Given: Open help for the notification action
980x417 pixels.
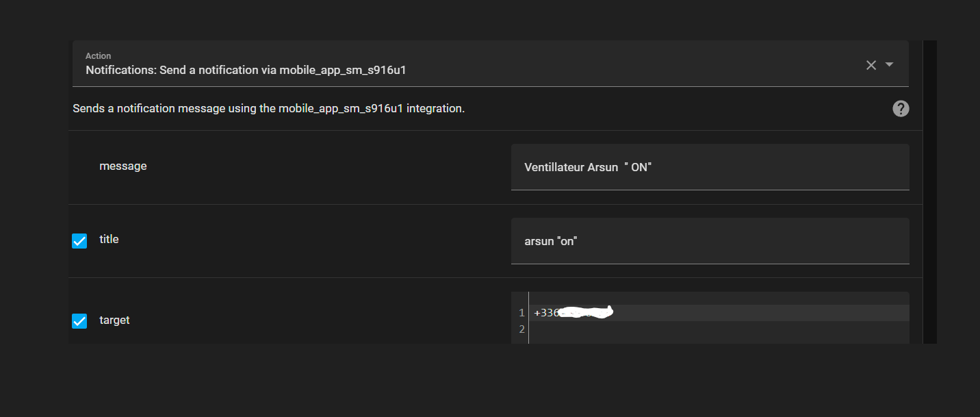Looking at the screenshot, I should [x=901, y=108].
